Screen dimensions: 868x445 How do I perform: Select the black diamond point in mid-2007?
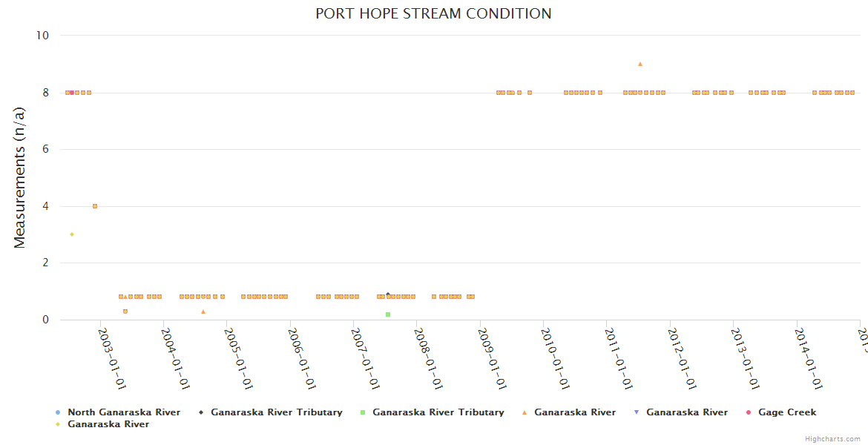[387, 294]
